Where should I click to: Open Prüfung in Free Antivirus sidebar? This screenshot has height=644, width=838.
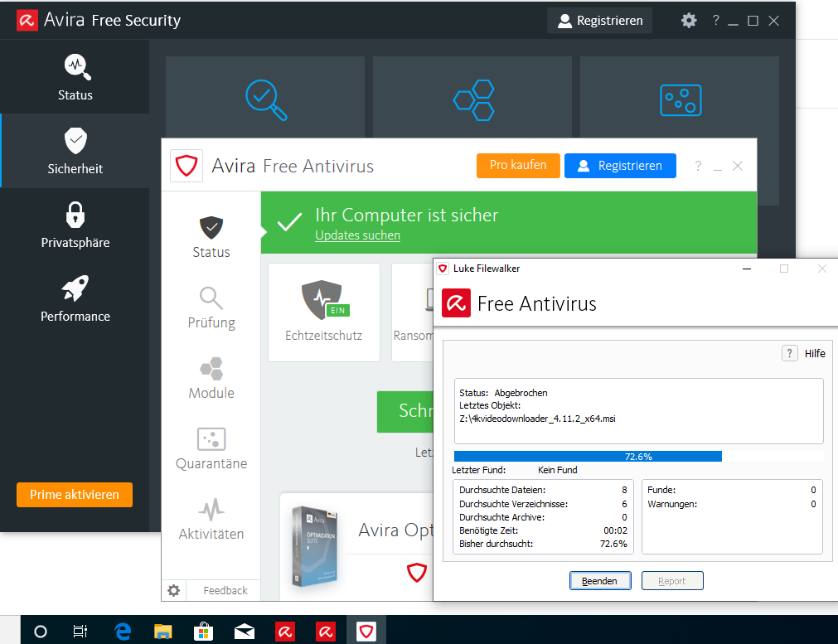[x=211, y=308]
